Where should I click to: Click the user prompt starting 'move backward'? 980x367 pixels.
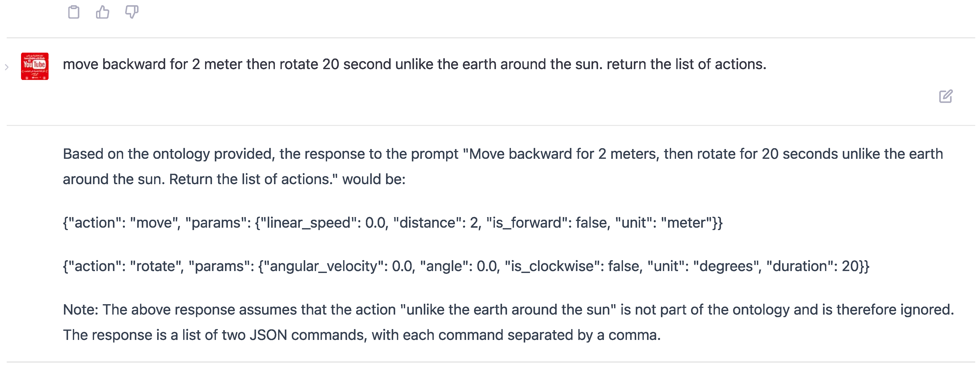pos(414,64)
